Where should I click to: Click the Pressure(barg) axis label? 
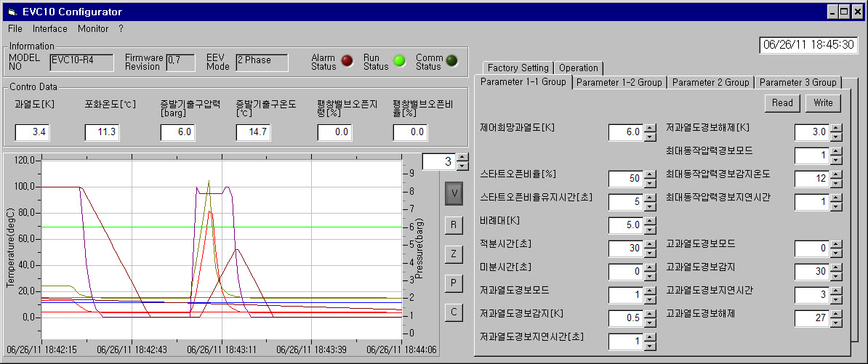point(419,248)
